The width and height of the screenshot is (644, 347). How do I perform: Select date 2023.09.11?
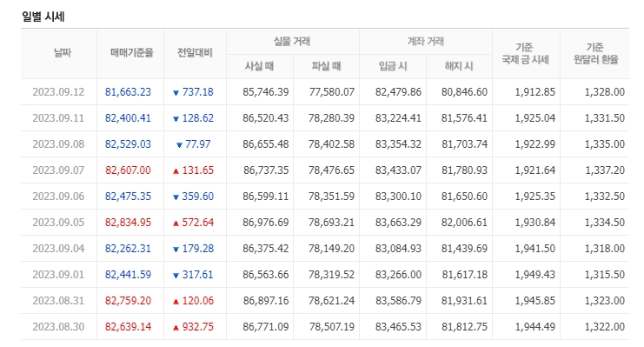(58, 118)
